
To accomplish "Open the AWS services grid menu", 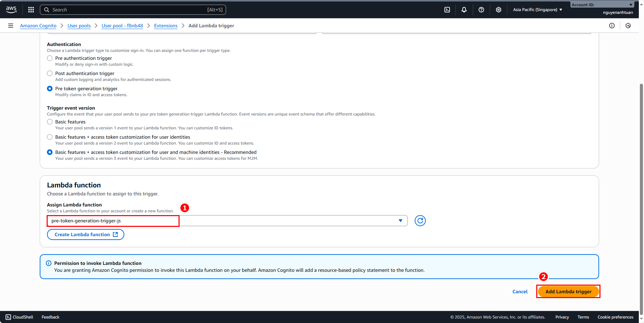I will [31, 10].
